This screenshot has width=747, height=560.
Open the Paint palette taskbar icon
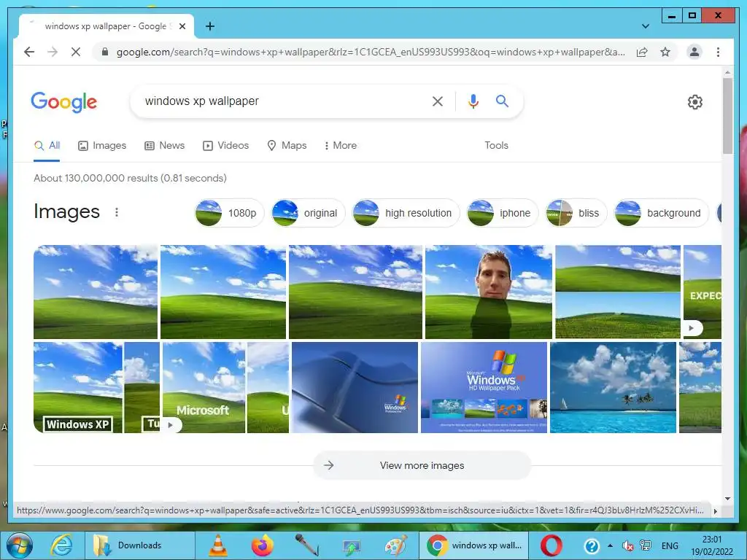395,545
